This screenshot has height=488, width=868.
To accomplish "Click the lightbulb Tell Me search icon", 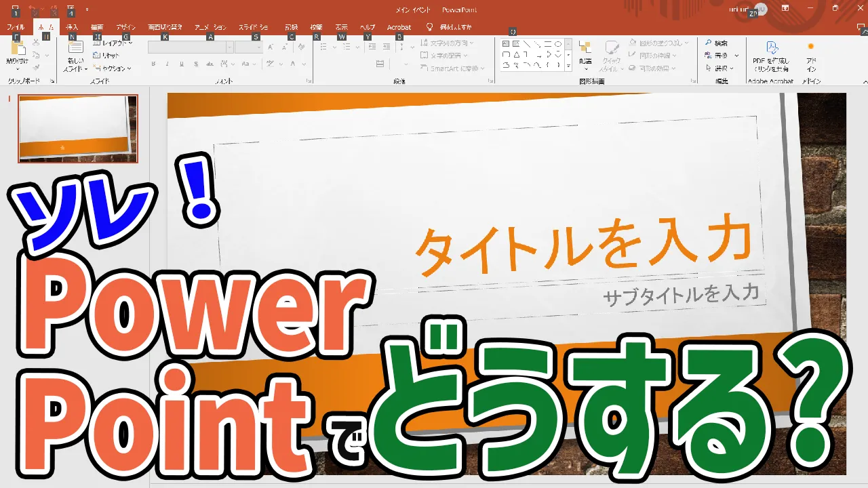I will 429,27.
